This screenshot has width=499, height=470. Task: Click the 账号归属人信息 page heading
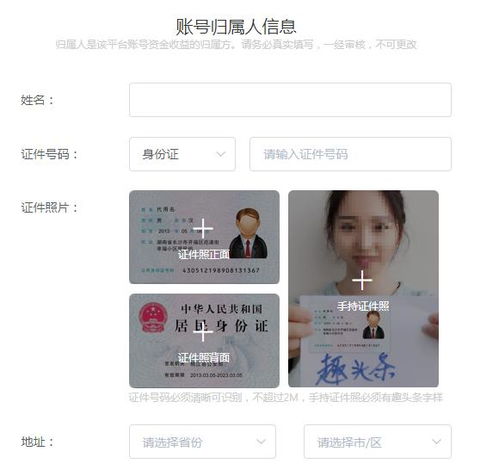pyautogui.click(x=236, y=27)
